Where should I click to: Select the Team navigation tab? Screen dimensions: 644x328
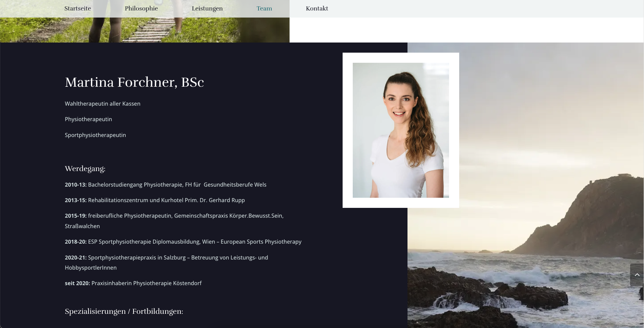point(264,8)
